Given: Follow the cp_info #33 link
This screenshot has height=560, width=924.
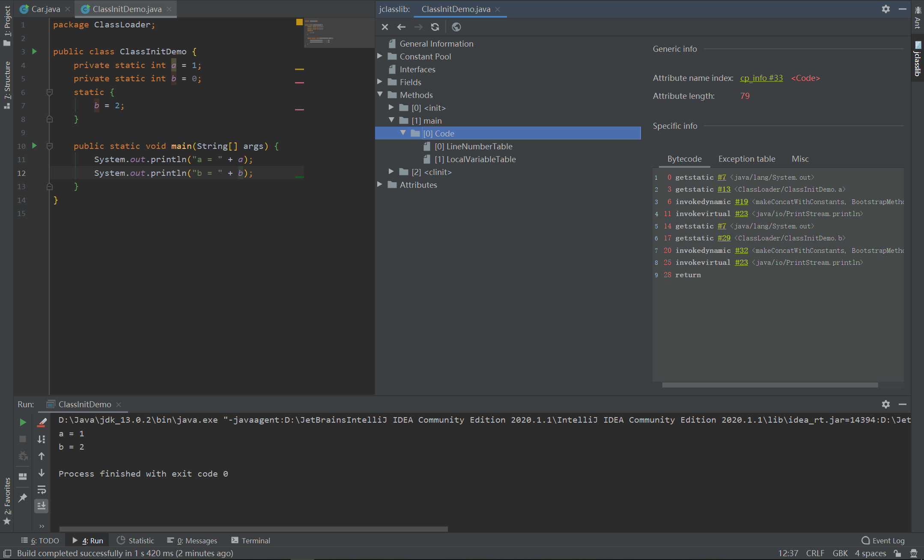Looking at the screenshot, I should pyautogui.click(x=761, y=78).
